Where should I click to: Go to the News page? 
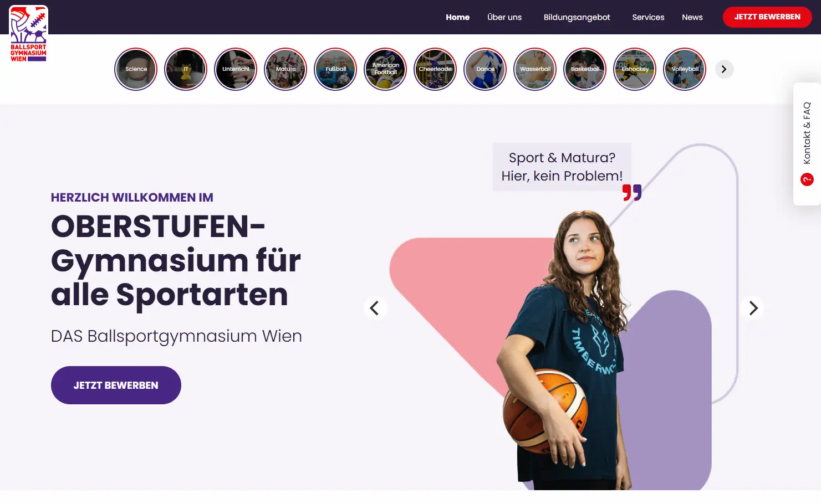coord(692,17)
